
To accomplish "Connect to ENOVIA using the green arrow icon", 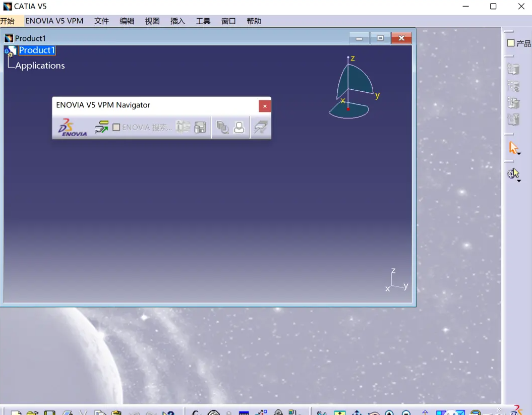I will click(x=101, y=127).
